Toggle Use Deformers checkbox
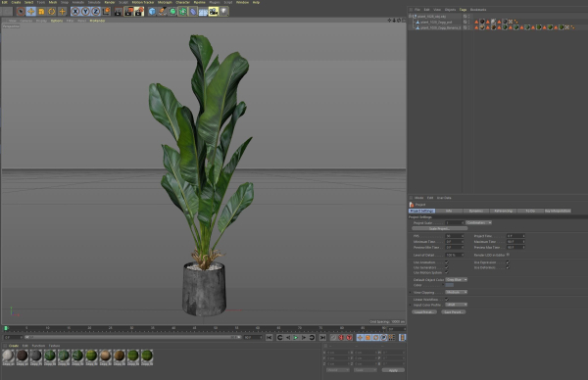588x380 pixels. 508,267
